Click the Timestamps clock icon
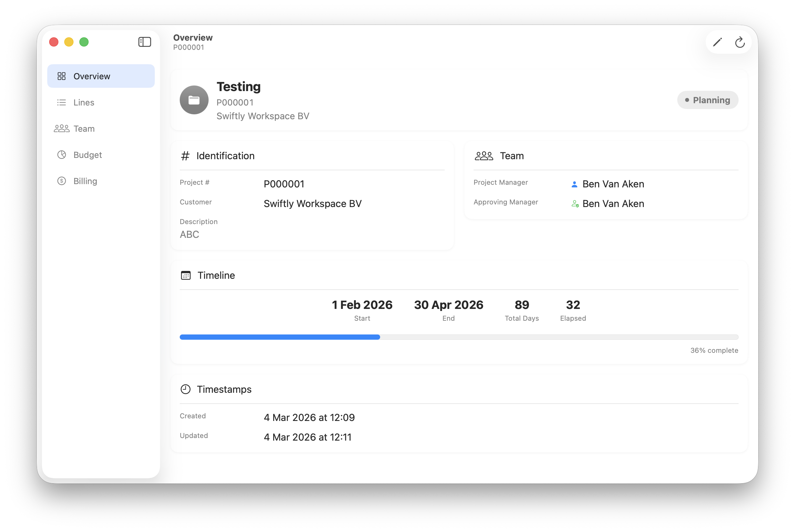Viewport: 795px width, 532px height. coord(185,389)
